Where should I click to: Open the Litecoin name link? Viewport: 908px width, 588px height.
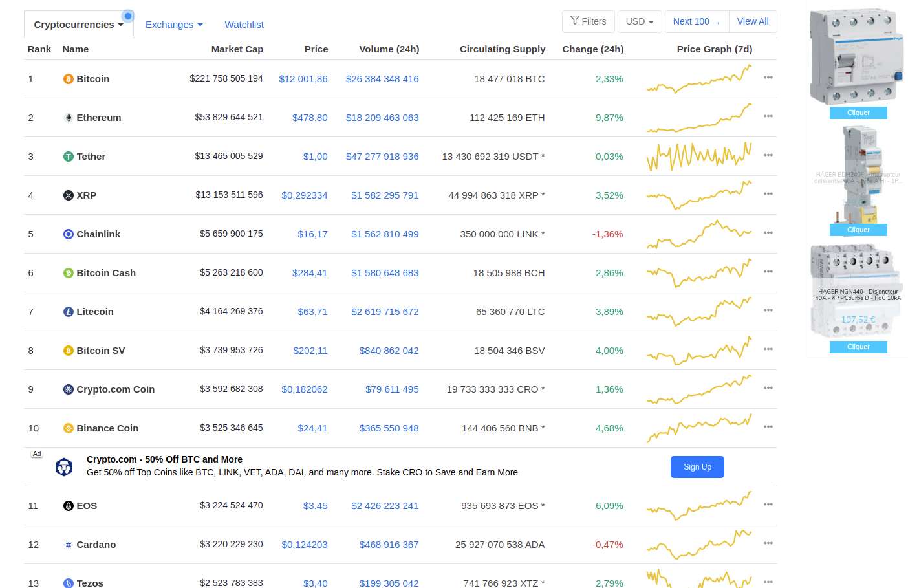click(x=95, y=312)
